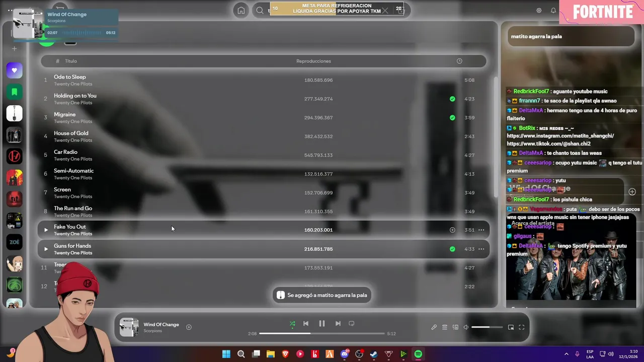Screen dimensions: 644x362
Task: Click the search magnifier icon in top bar
Action: (260, 10)
